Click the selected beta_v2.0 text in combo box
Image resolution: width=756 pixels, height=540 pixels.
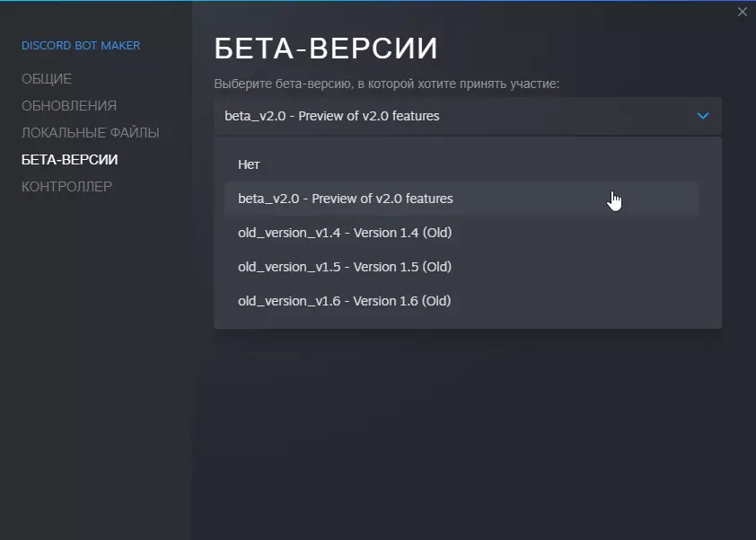(332, 116)
